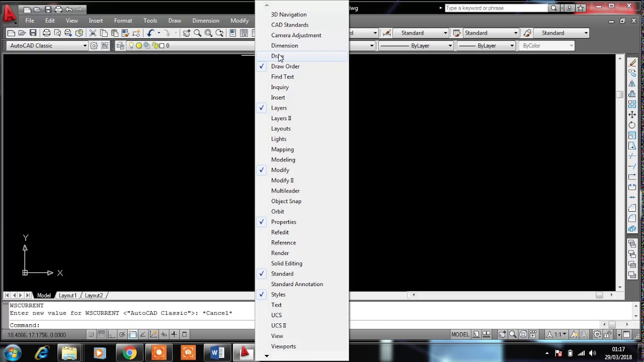Uncheck the Properties toolbar entry

click(302, 222)
